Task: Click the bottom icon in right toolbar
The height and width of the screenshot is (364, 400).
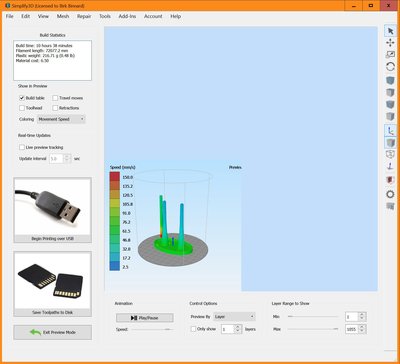Action: click(x=390, y=206)
